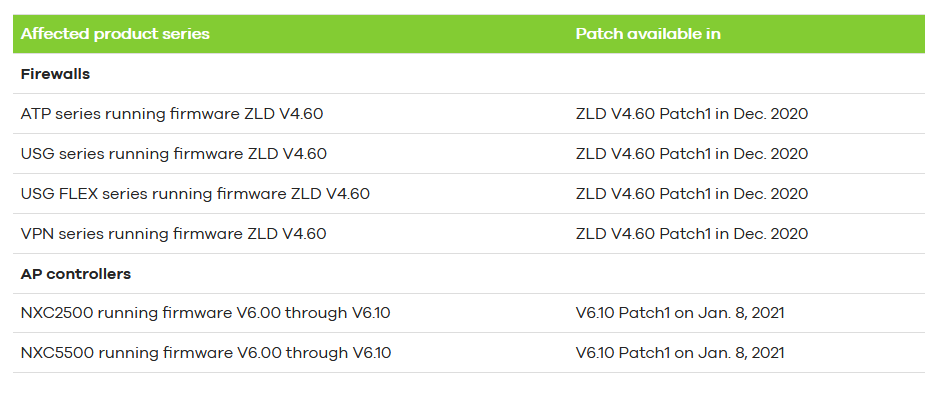This screenshot has height=404, width=943.
Task: Click the USG series firmware product cell
Action: 174,154
